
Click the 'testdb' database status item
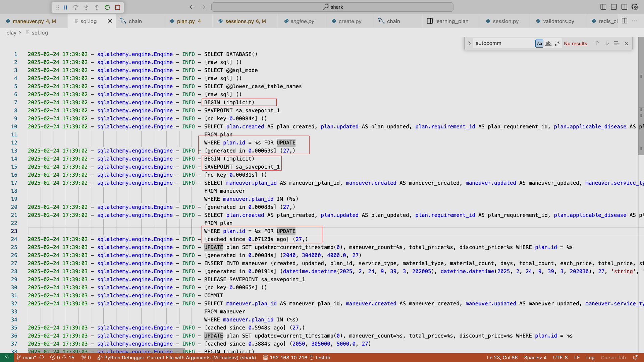pyautogui.click(x=320, y=358)
